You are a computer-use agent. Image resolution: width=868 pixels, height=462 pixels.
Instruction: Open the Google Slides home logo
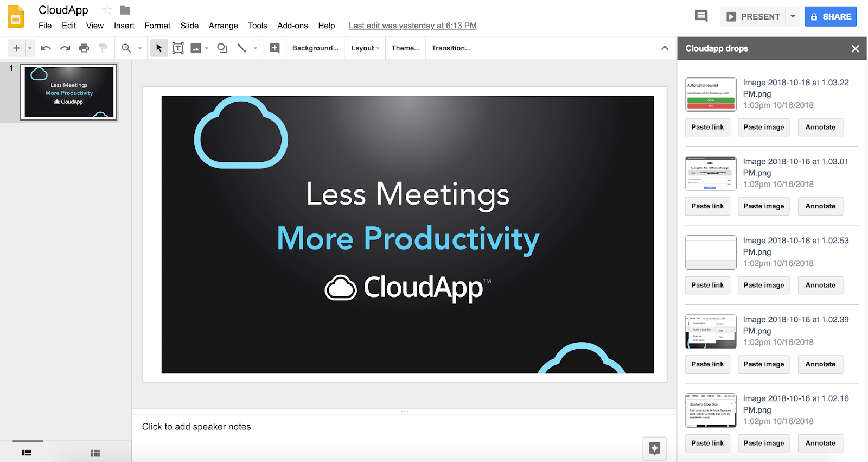(x=16, y=17)
